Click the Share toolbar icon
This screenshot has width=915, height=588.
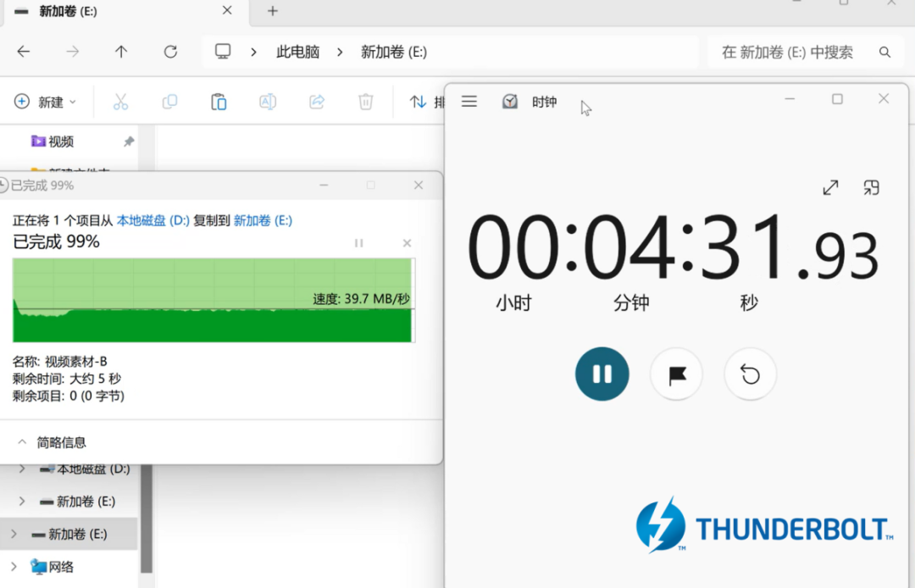coord(317,102)
